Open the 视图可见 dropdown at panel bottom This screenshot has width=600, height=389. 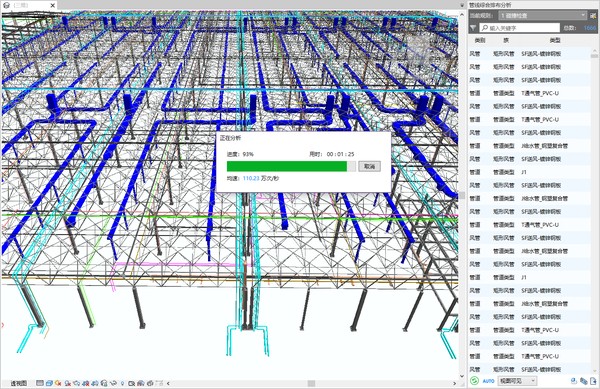[x=517, y=381]
